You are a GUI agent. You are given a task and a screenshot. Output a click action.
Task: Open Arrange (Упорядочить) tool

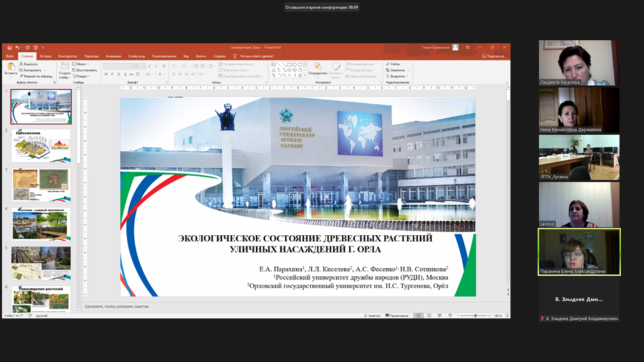click(x=317, y=69)
